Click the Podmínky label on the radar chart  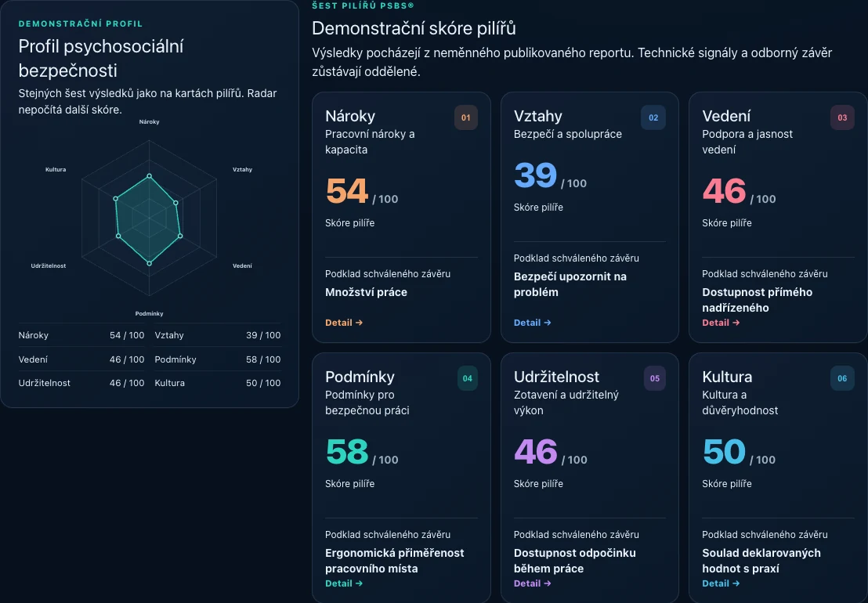(x=149, y=314)
